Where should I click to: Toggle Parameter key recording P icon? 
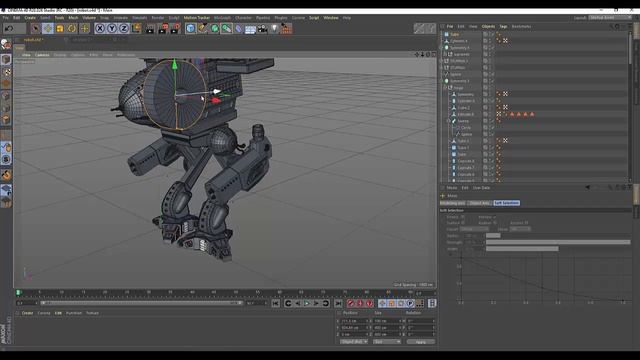(410, 303)
